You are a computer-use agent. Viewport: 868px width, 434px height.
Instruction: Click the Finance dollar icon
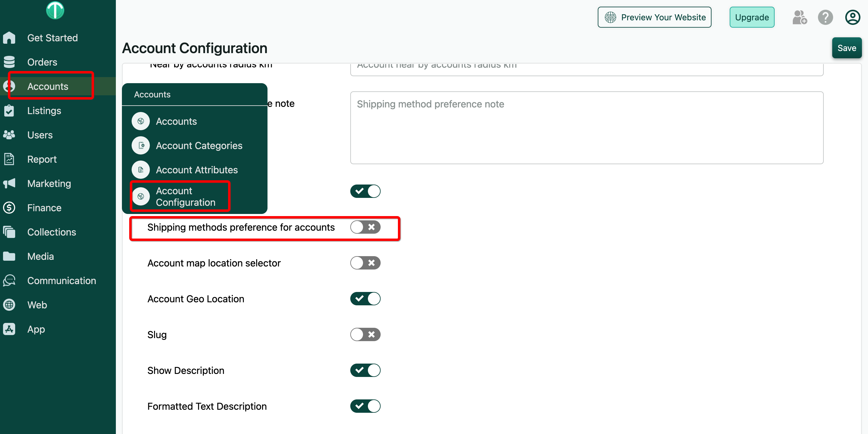tap(9, 208)
